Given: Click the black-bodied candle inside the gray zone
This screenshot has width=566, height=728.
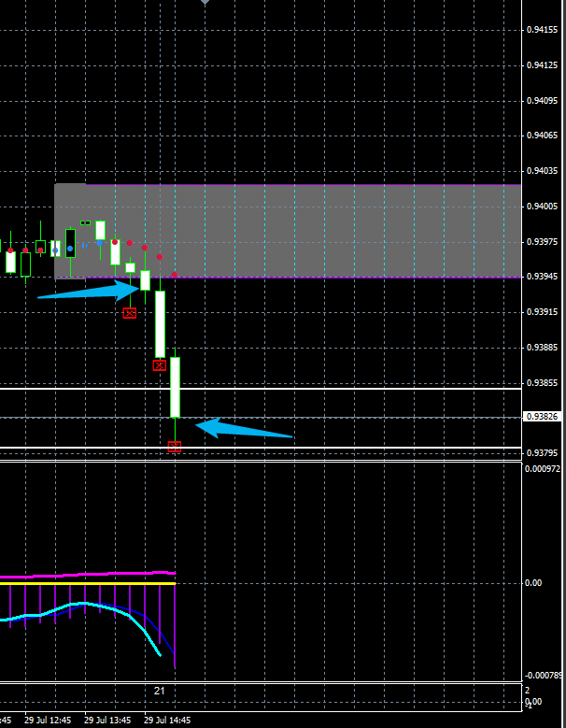Looking at the screenshot, I should tap(70, 243).
